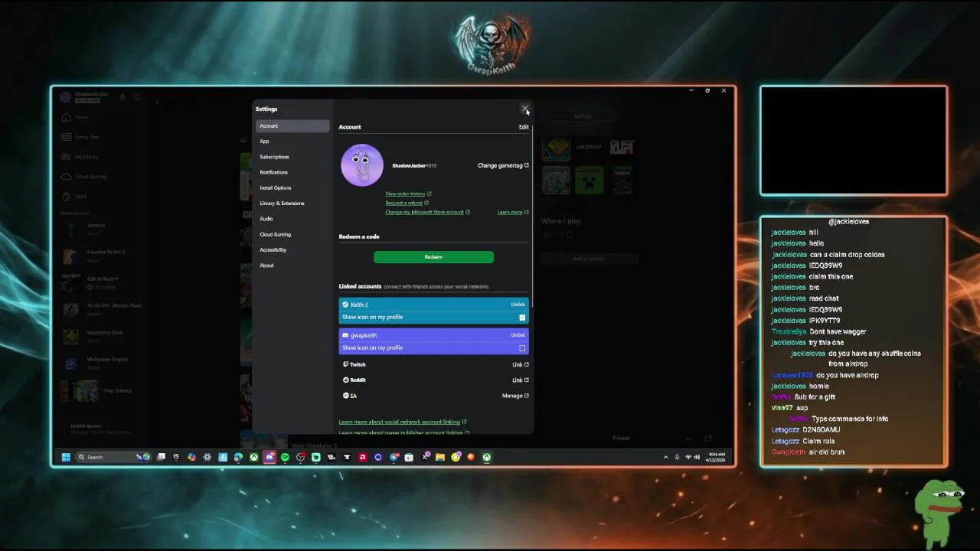Click the Reddit icon in linked accounts

point(346,380)
